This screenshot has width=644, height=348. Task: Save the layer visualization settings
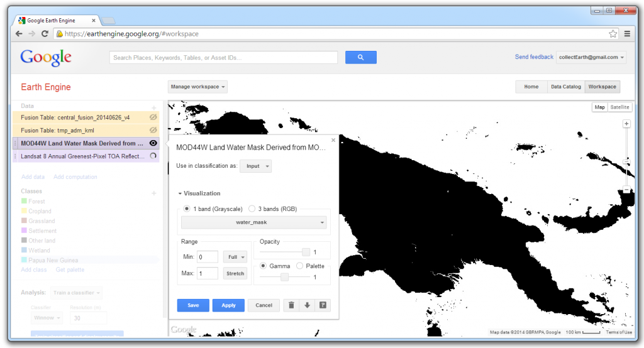click(x=193, y=305)
